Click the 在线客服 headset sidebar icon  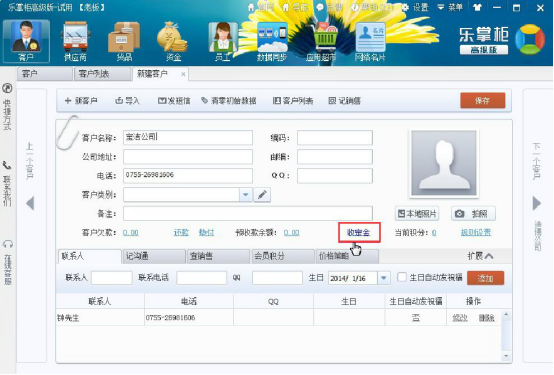pos(7,244)
